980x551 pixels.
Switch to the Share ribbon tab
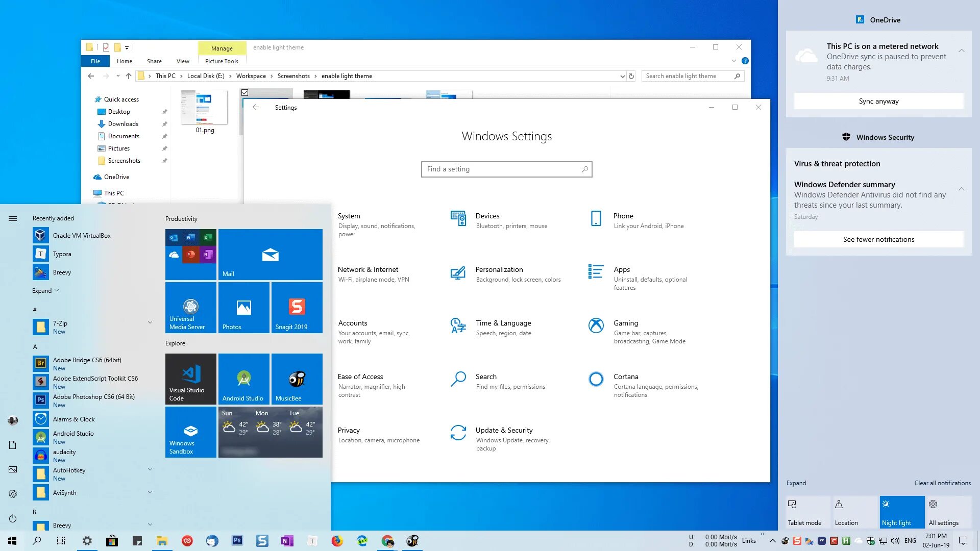(x=154, y=61)
